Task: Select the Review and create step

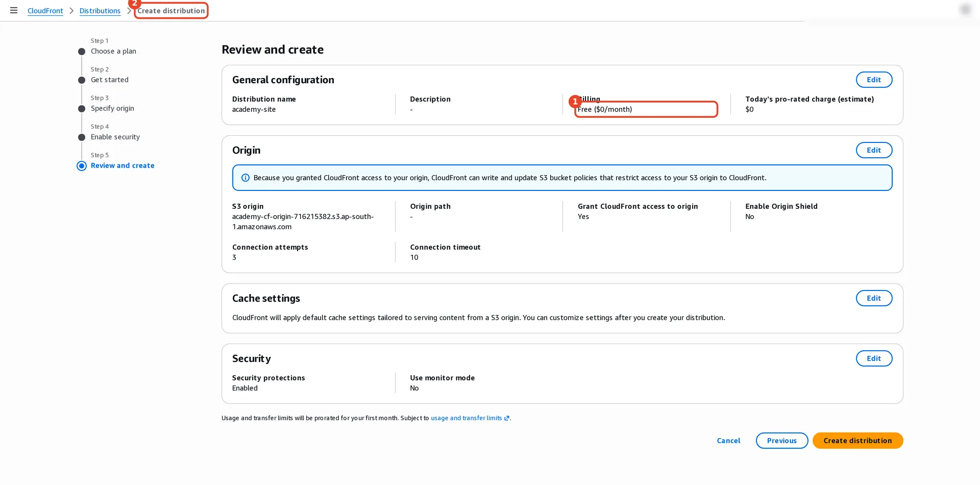Action: click(x=122, y=165)
